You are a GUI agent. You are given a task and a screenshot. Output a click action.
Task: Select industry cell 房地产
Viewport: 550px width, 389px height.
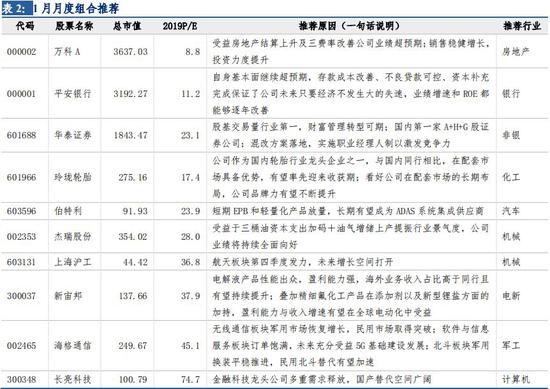pyautogui.click(x=515, y=52)
